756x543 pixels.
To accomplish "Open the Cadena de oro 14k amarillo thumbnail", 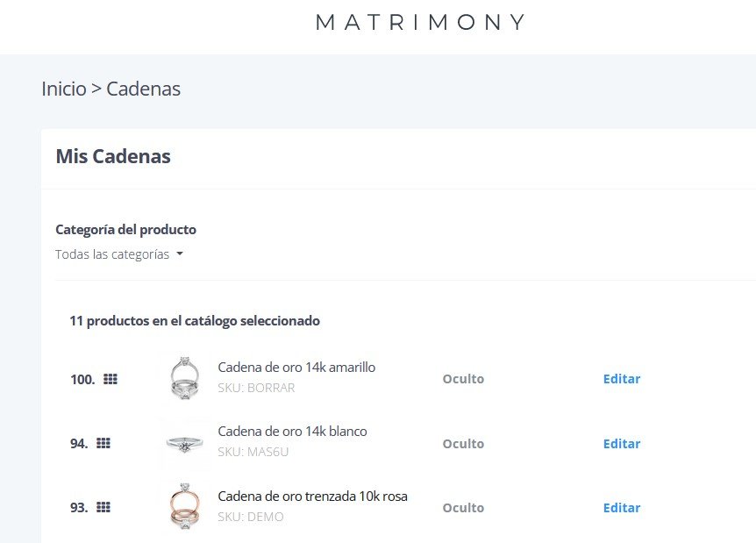I will [x=184, y=379].
